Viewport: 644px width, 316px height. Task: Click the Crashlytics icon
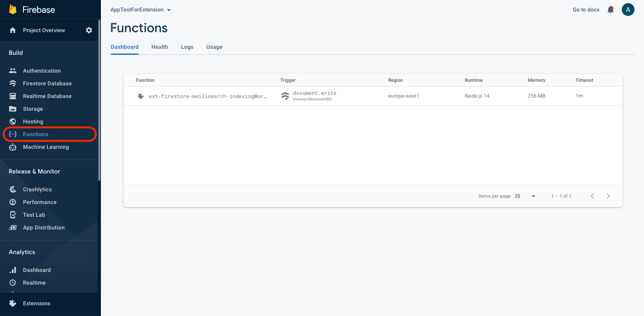pos(13,189)
